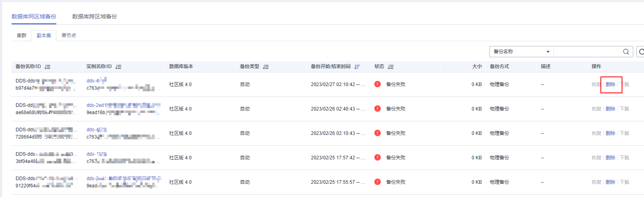The height and width of the screenshot is (197, 644).
Task: Click 恢复 for the 2023/02/26 02:10:43 backup
Action: pyautogui.click(x=596, y=133)
